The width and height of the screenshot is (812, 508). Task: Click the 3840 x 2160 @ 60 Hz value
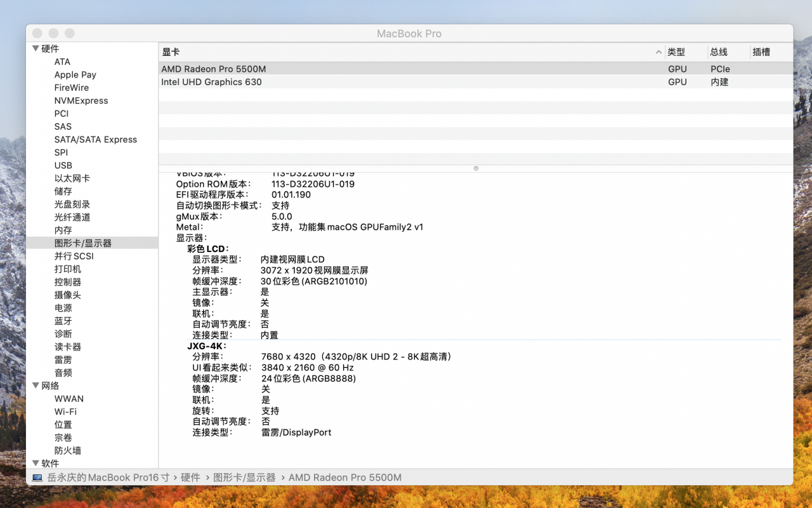click(x=308, y=368)
